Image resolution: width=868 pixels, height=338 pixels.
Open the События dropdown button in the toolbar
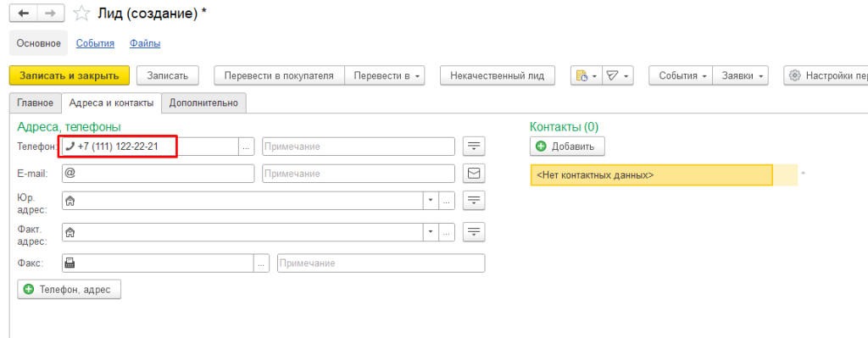(681, 75)
